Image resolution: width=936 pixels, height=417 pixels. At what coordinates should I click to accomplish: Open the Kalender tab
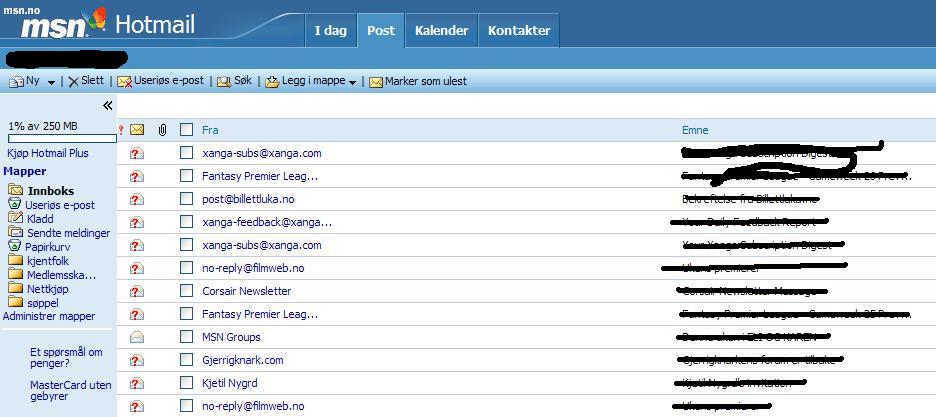[442, 30]
